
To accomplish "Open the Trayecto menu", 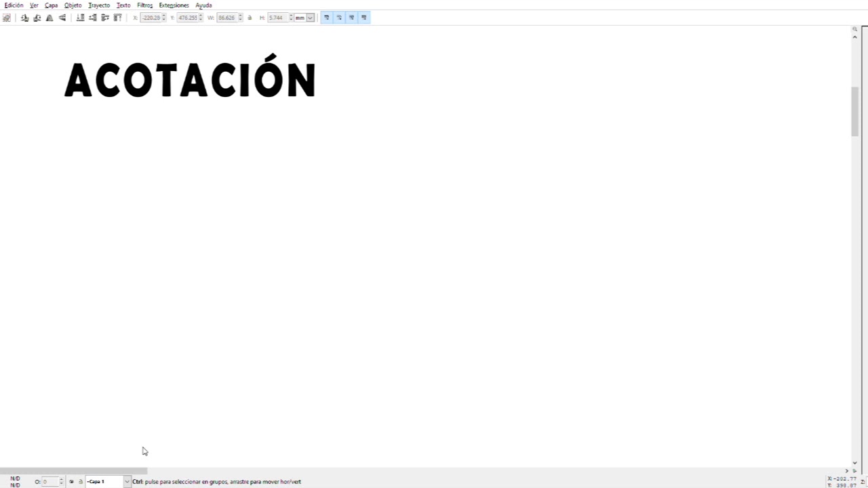I will pos(99,5).
